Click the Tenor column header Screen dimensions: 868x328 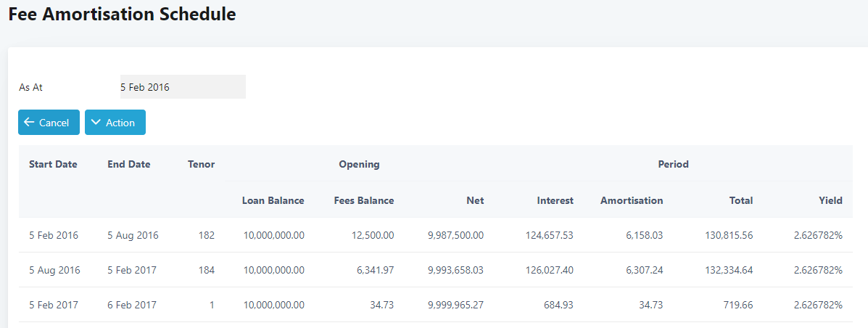tap(202, 164)
